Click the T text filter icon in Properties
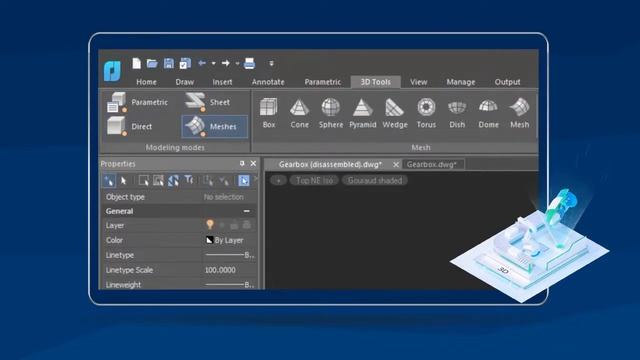 (189, 180)
